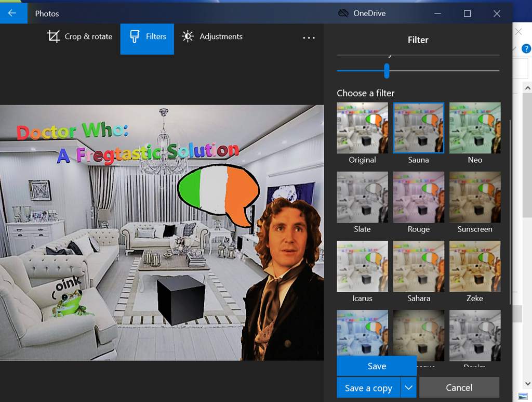This screenshot has width=532, height=402.
Task: Select the Original filter thumbnail
Action: click(362, 128)
